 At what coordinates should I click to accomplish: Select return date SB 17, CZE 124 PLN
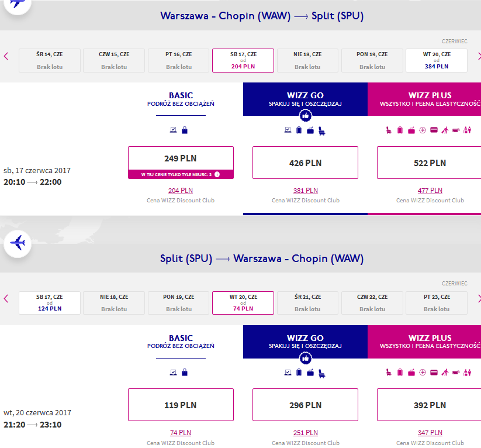point(50,303)
